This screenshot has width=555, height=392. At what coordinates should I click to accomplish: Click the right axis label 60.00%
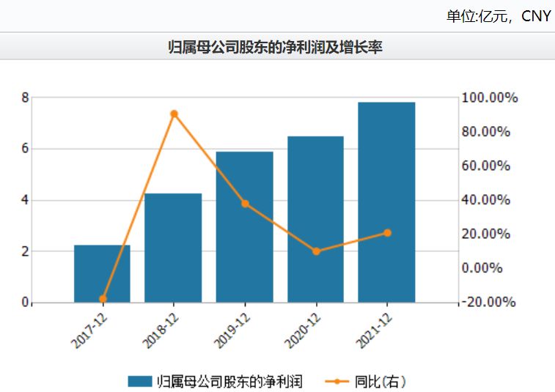point(486,166)
